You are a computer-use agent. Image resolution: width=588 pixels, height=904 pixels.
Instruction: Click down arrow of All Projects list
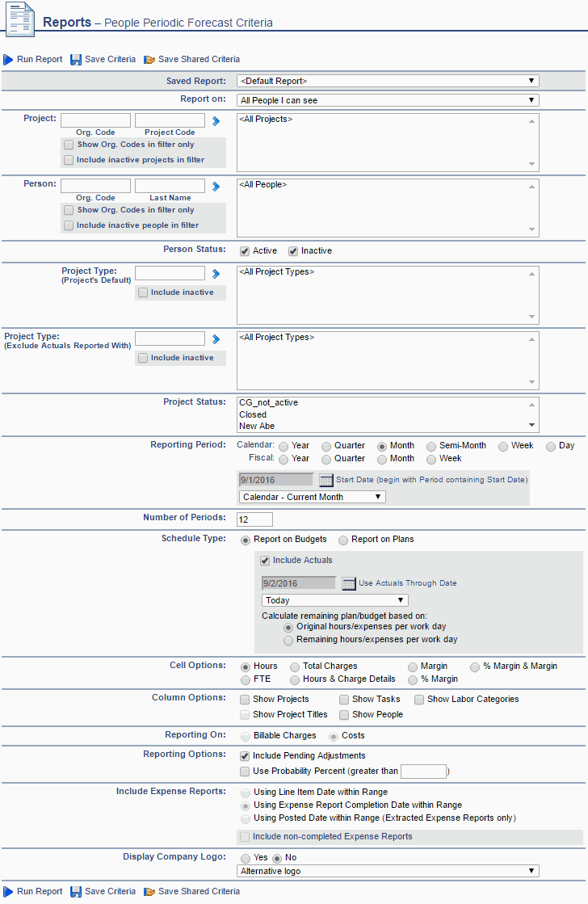click(531, 164)
